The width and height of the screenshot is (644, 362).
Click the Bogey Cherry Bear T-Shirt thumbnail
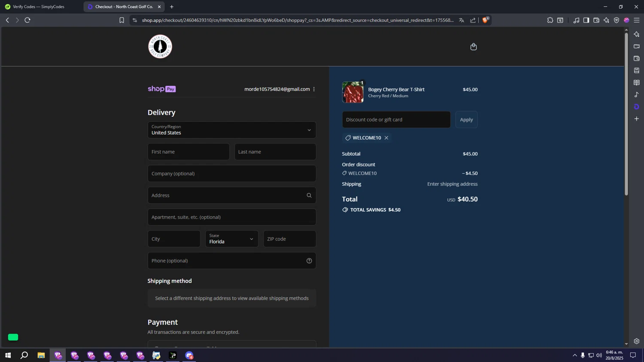353,92
